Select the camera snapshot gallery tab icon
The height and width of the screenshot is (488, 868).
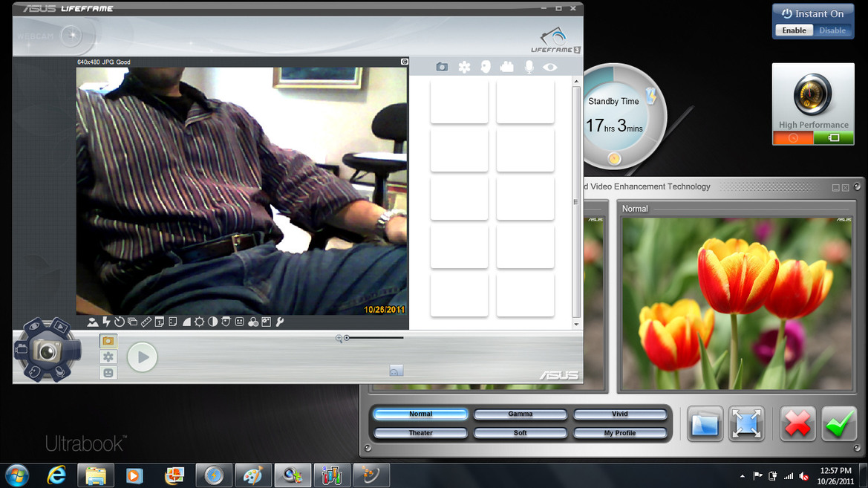point(442,67)
